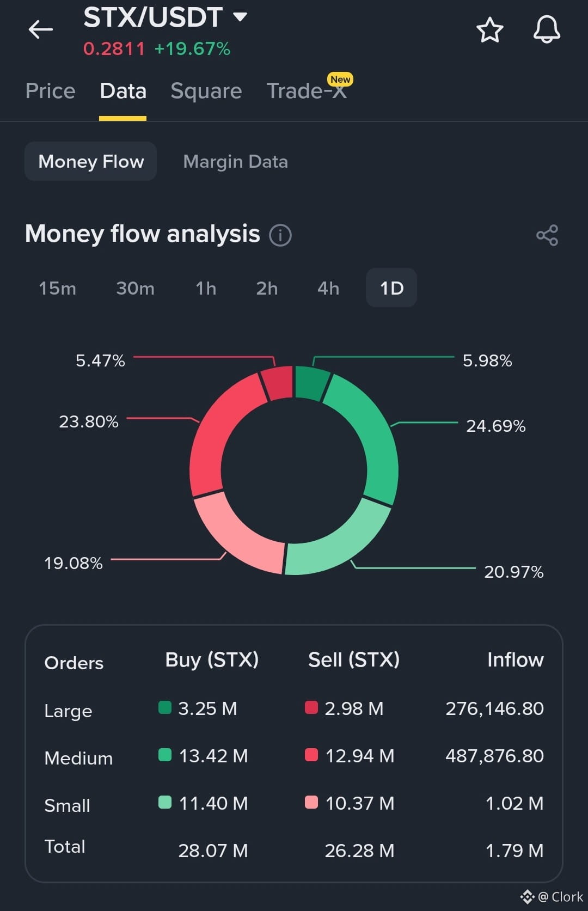Tap the back arrow icon
Screen dimensions: 588x911
coord(41,29)
